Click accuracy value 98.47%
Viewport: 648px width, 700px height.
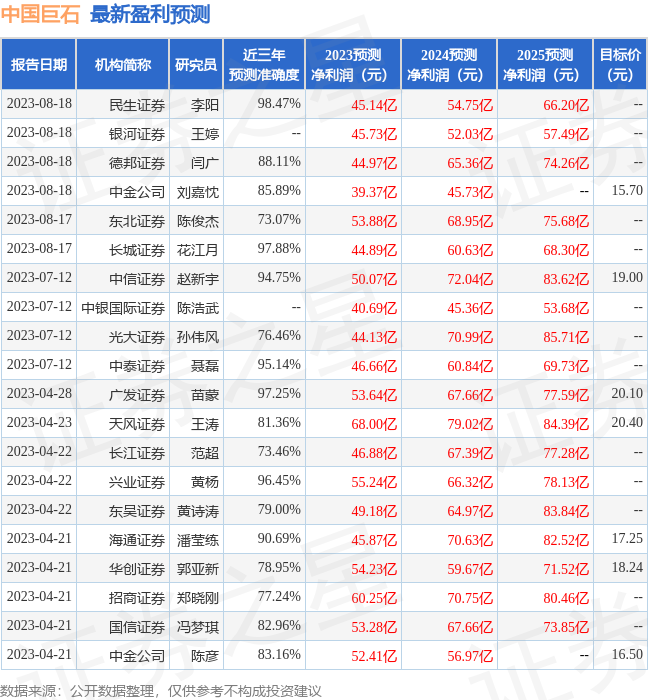coord(279,104)
